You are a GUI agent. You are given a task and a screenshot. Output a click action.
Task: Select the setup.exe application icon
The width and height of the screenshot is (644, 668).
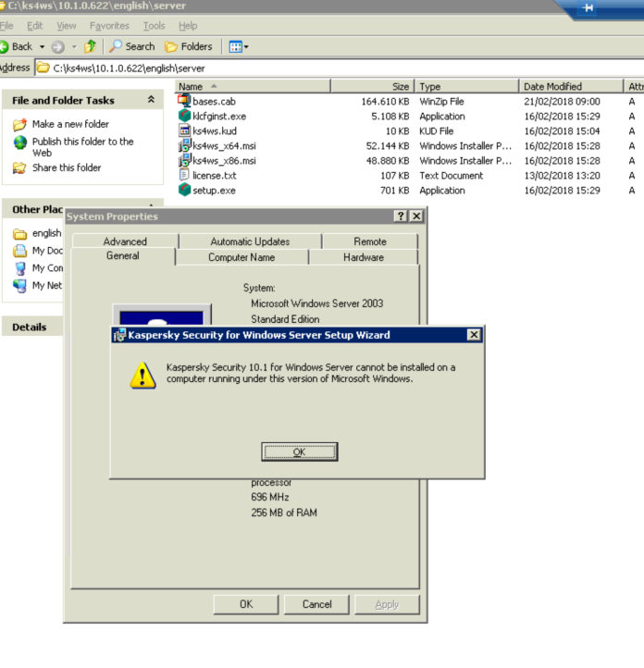tap(184, 190)
